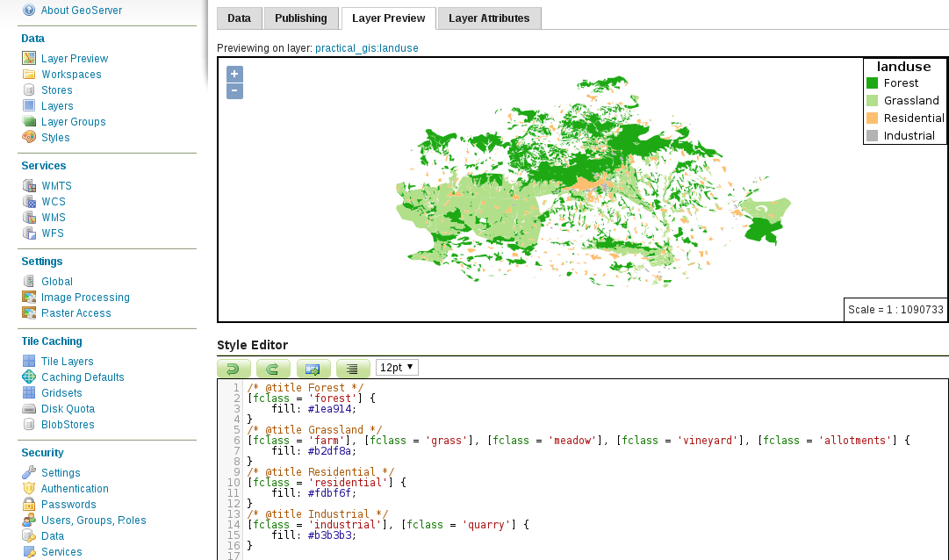Click the redo button in Style Editor
Image resolution: width=949 pixels, height=560 pixels.
point(273,369)
